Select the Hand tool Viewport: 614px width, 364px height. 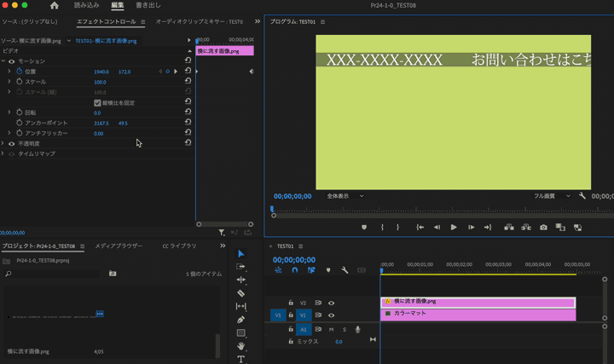[240, 346]
